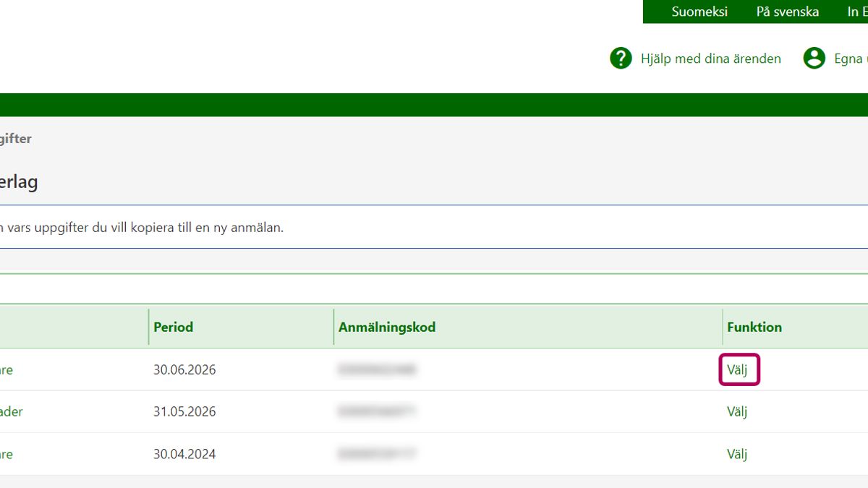Choose 'Välj' in the 31.05.2026 row

coord(736,411)
